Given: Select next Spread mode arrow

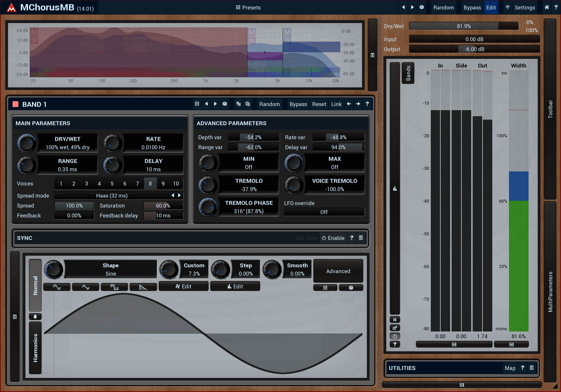Looking at the screenshot, I should pyautogui.click(x=179, y=195).
